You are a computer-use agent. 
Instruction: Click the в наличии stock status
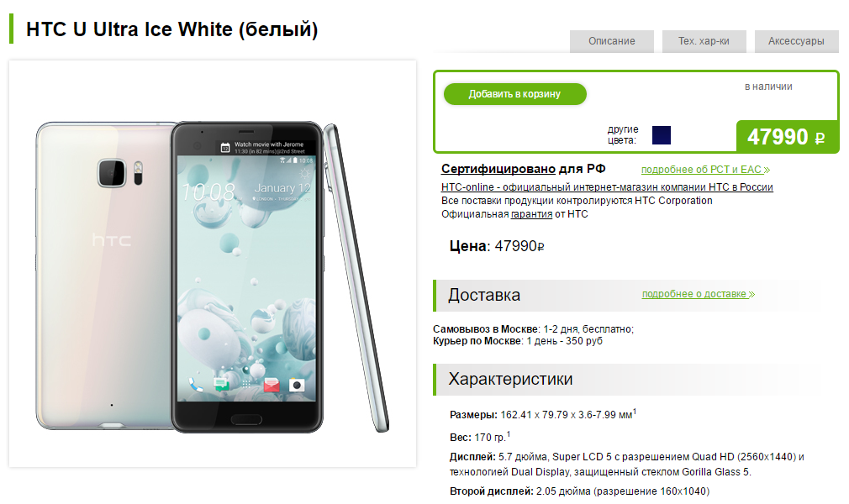point(768,87)
